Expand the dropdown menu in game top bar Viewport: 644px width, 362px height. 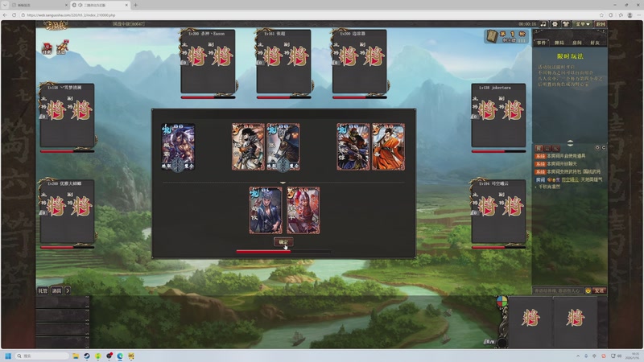pos(583,24)
